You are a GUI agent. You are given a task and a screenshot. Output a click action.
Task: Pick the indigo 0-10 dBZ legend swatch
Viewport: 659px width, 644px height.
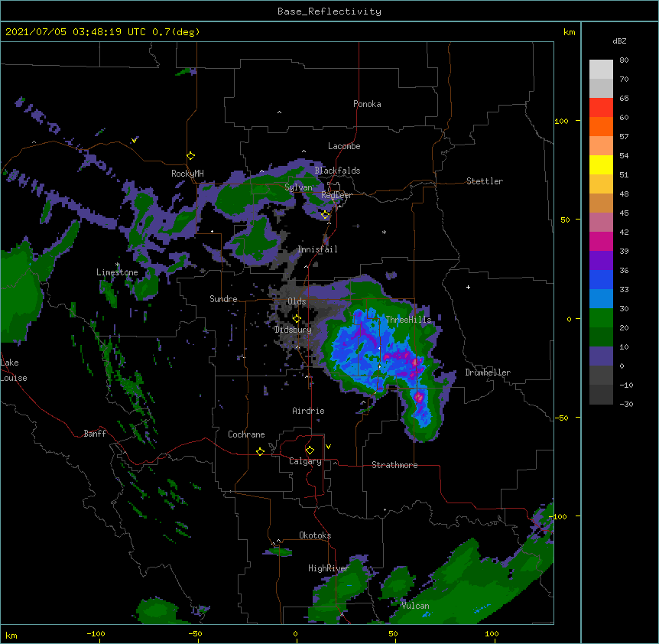coord(601,356)
